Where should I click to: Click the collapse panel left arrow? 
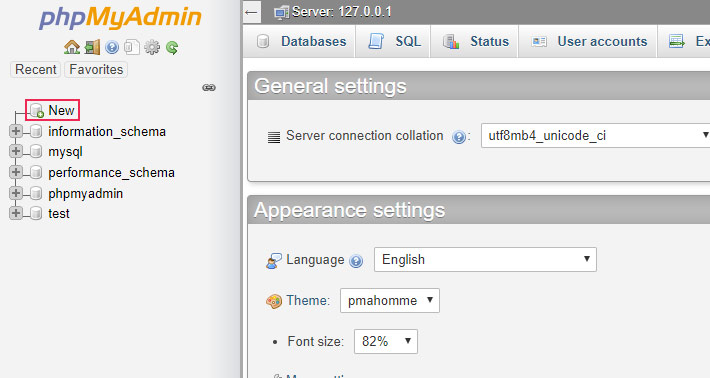pyautogui.click(x=251, y=12)
